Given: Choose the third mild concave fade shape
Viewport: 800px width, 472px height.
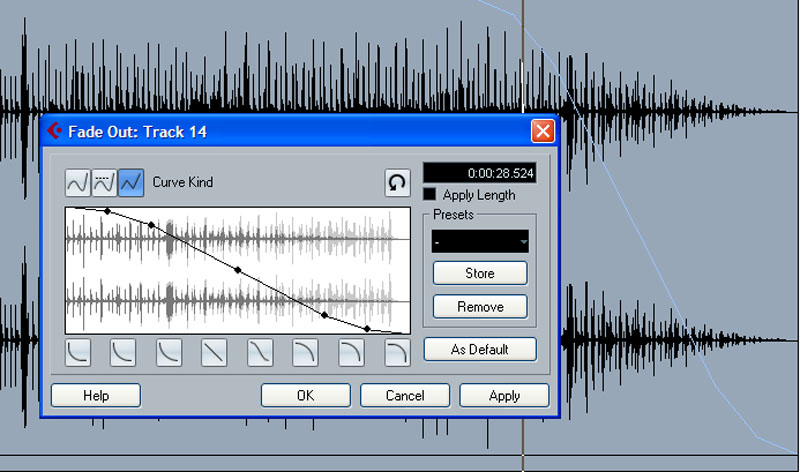Looking at the screenshot, I should pos(169,353).
